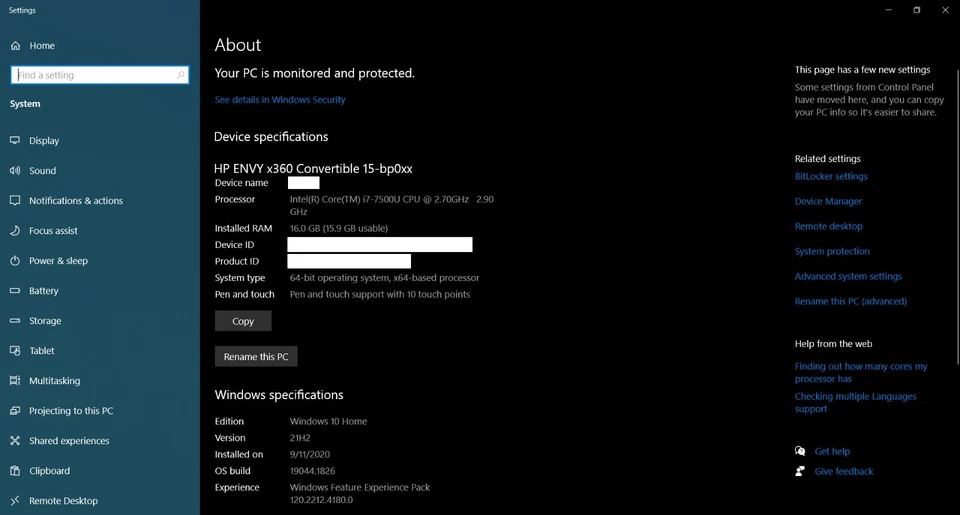The width and height of the screenshot is (960, 515).
Task: Click 'Pen and touch support with 10 touch points'
Action: click(x=380, y=294)
